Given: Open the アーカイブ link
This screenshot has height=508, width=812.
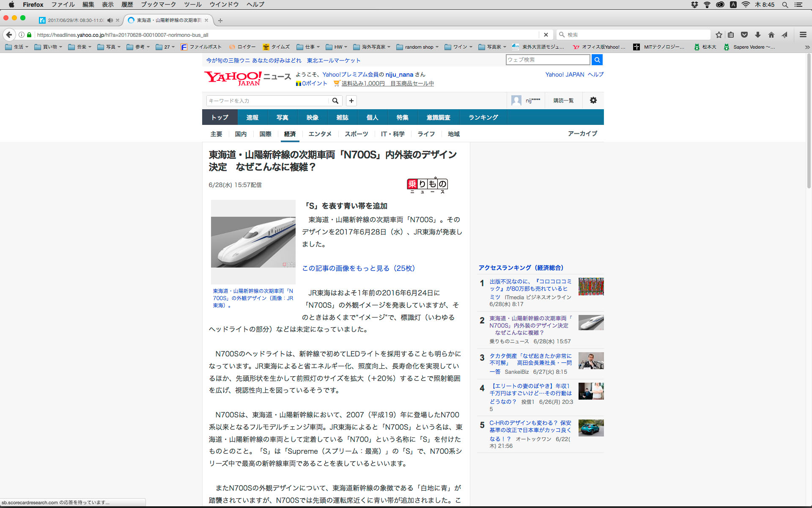Looking at the screenshot, I should (x=582, y=133).
